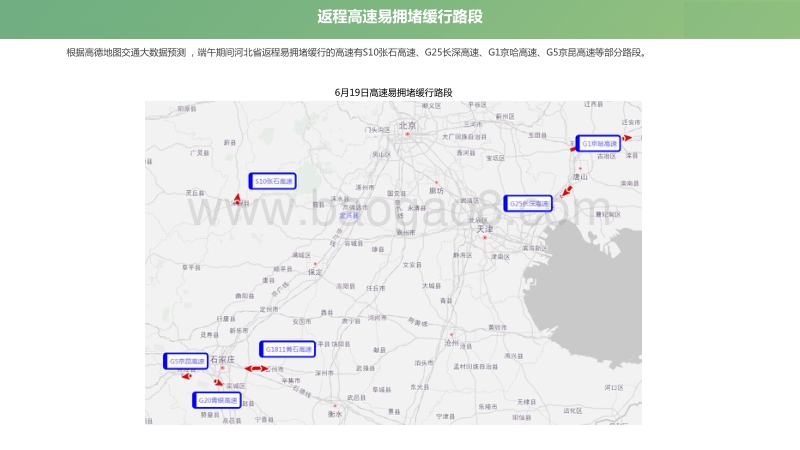Click the 6月19日高速易拥堵缓行路段 map title
The width and height of the screenshot is (800, 450).
(x=393, y=92)
